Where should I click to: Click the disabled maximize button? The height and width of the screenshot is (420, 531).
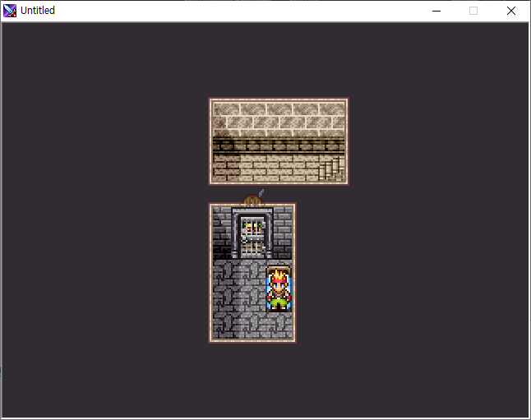coord(473,11)
